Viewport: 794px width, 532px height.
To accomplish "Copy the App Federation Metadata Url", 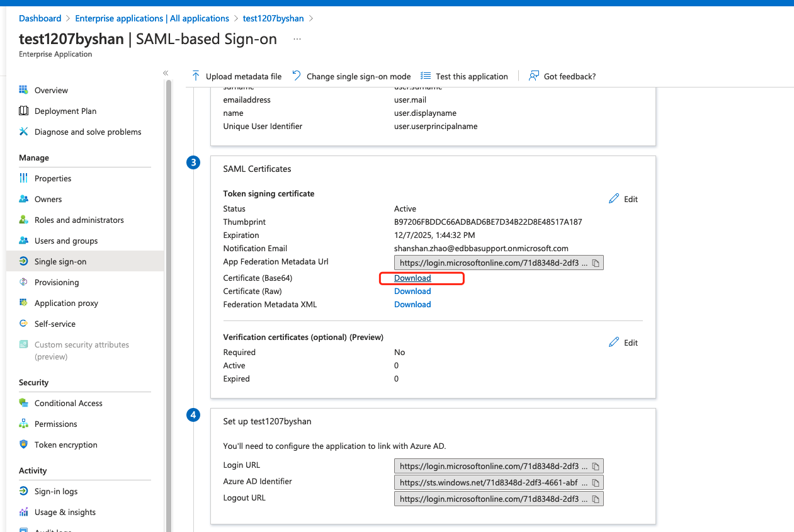I will 596,263.
